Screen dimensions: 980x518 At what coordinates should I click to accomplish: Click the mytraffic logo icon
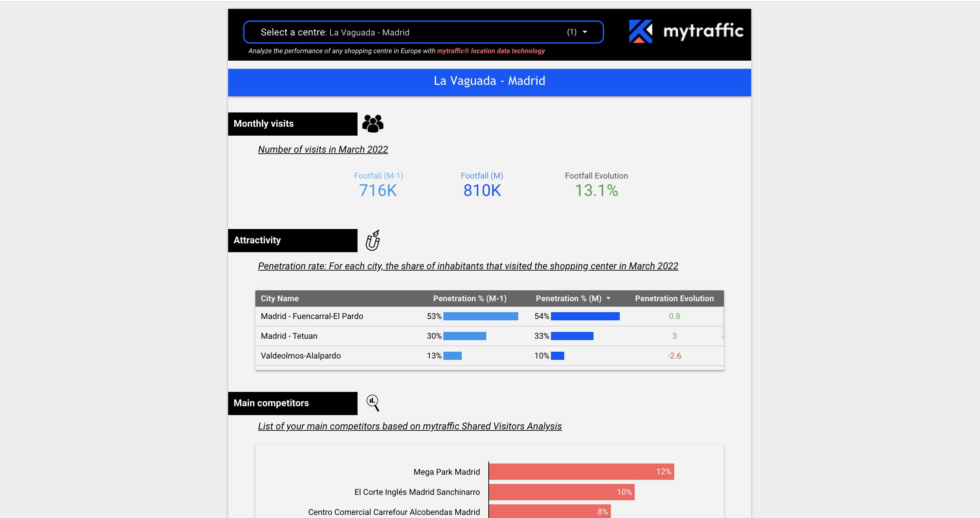click(641, 31)
